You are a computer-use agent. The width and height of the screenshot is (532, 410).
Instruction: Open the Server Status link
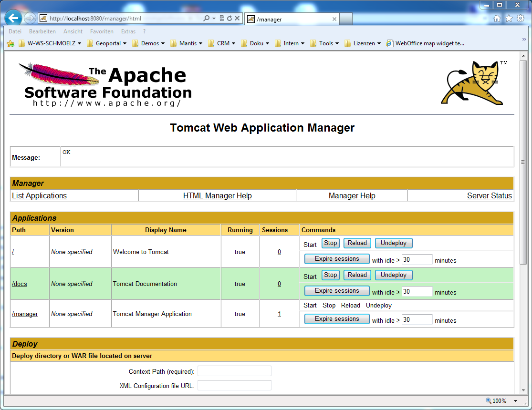coord(490,195)
